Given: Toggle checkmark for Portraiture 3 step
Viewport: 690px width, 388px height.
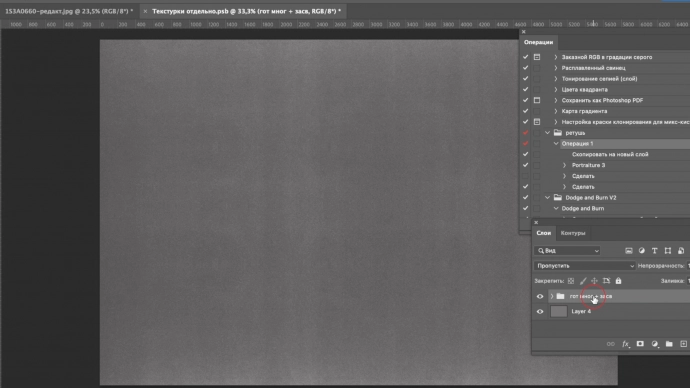Looking at the screenshot, I should [x=525, y=165].
